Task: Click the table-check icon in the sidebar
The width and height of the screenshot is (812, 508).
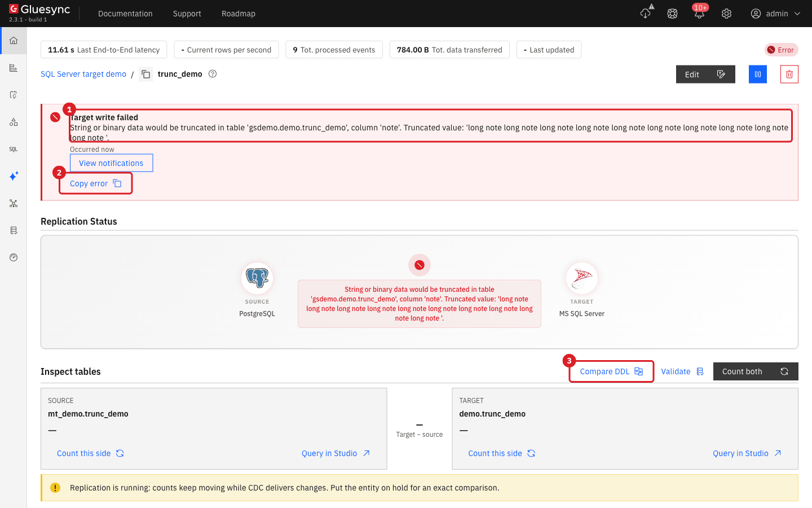Action: [14, 230]
